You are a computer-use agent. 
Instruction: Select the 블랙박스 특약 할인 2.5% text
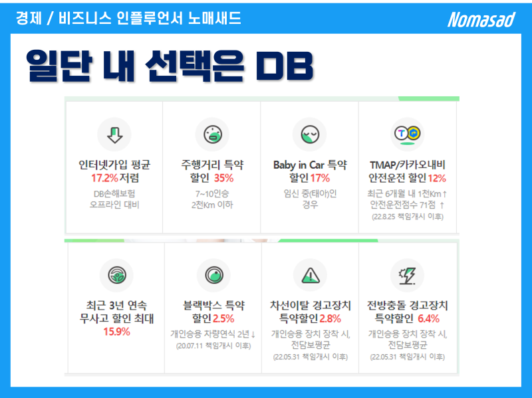(x=213, y=312)
